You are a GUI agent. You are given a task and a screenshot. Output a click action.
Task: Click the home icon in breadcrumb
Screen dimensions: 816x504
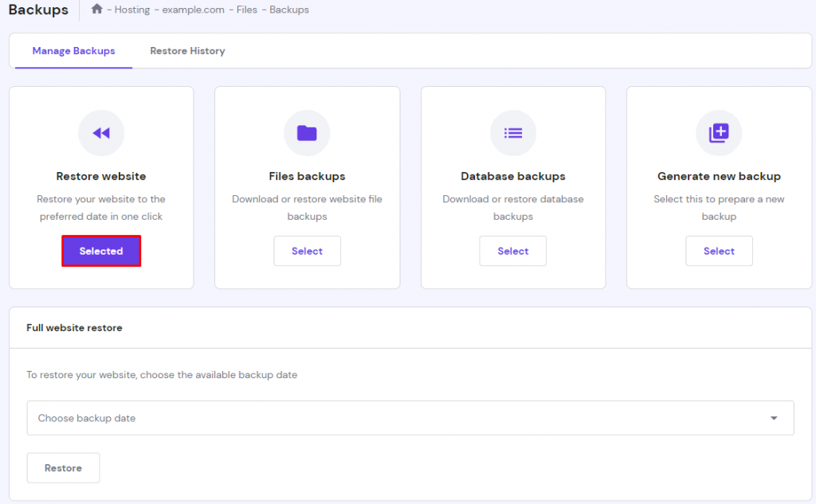(97, 10)
